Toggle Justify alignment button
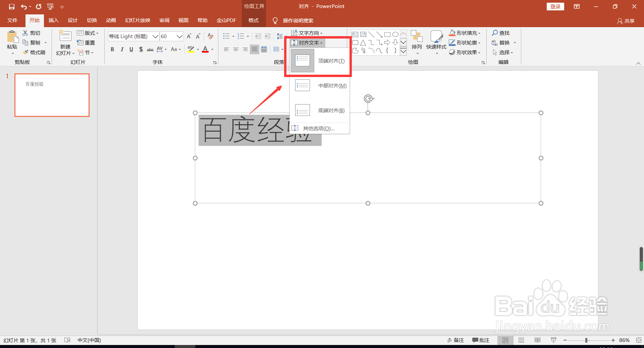This screenshot has width=644, height=348. 255,50
